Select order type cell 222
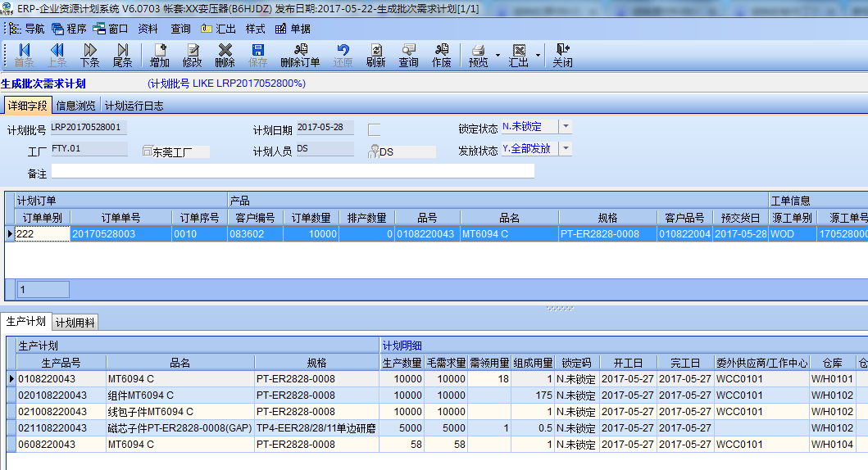This screenshot has width=868, height=470. click(43, 234)
